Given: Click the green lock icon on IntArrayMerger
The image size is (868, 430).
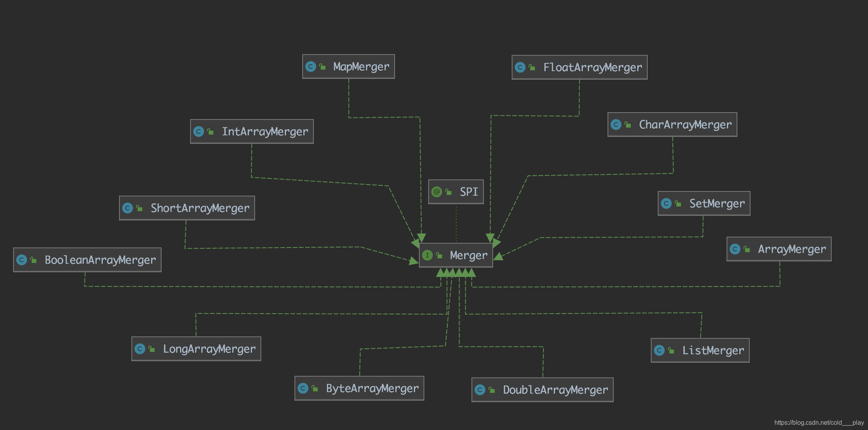Looking at the screenshot, I should click(x=210, y=131).
